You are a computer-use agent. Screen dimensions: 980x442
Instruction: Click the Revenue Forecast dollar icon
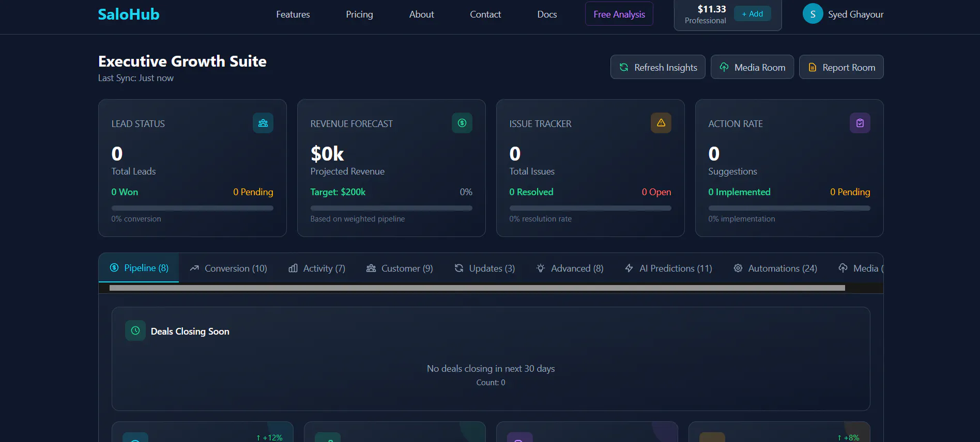point(462,123)
